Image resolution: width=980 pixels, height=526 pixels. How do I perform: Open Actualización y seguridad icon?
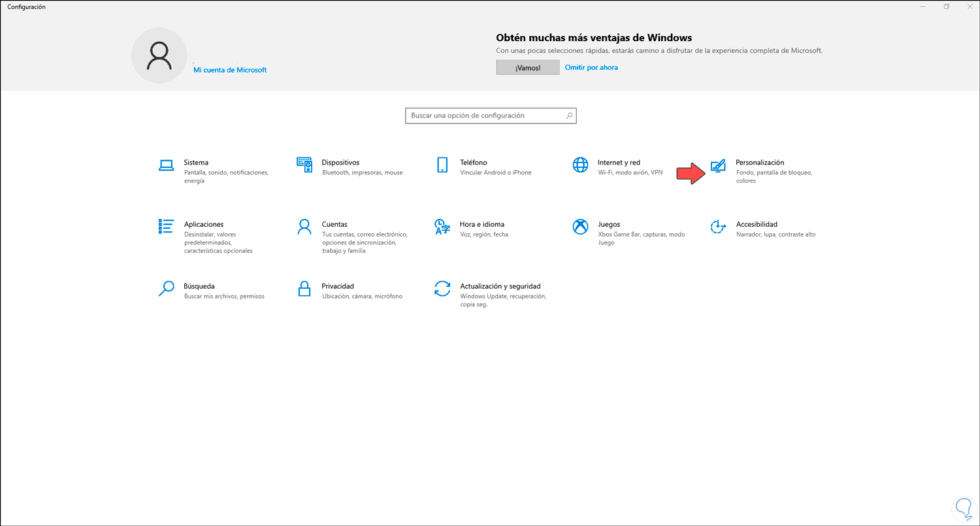[x=442, y=289]
